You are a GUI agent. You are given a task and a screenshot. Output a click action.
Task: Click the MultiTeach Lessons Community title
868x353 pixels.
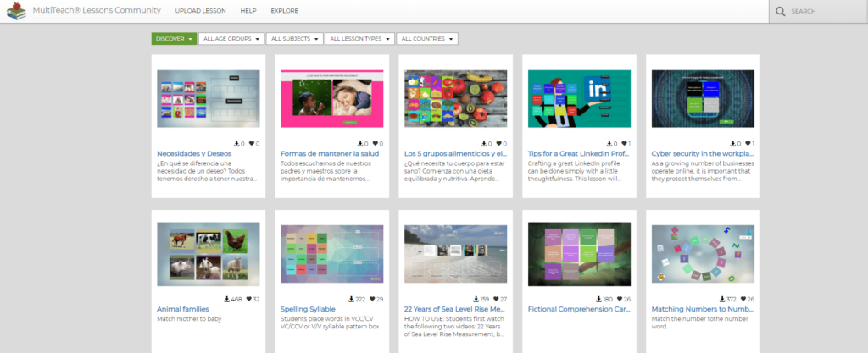click(x=97, y=10)
